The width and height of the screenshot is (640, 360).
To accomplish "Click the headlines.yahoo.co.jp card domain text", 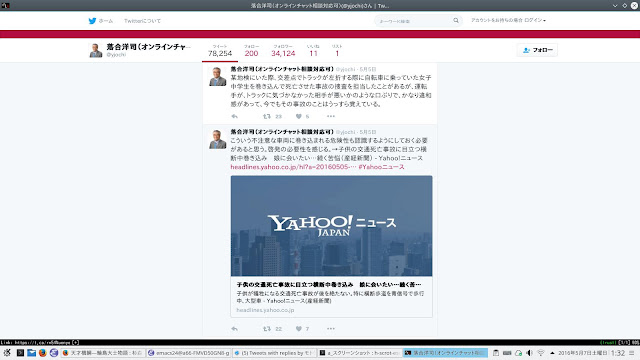I will pos(265,310).
